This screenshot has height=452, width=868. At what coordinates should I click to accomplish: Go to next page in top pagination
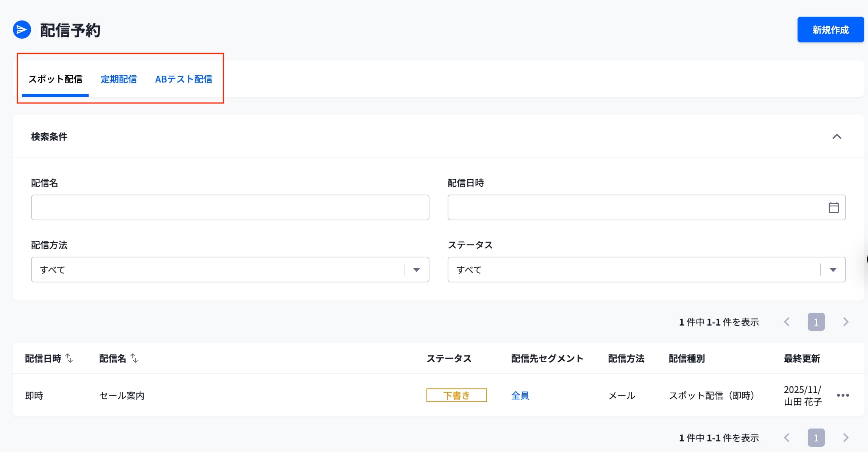click(846, 322)
